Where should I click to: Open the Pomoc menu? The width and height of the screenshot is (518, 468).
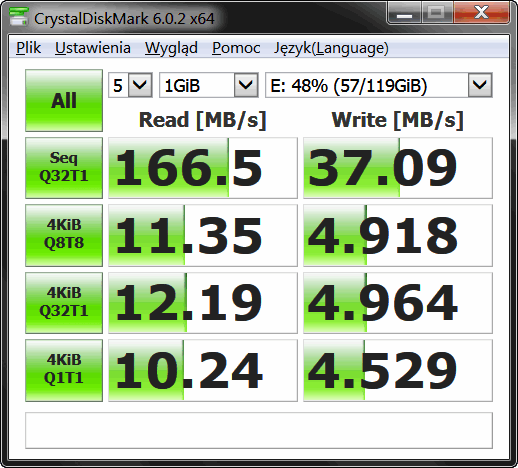[x=236, y=48]
